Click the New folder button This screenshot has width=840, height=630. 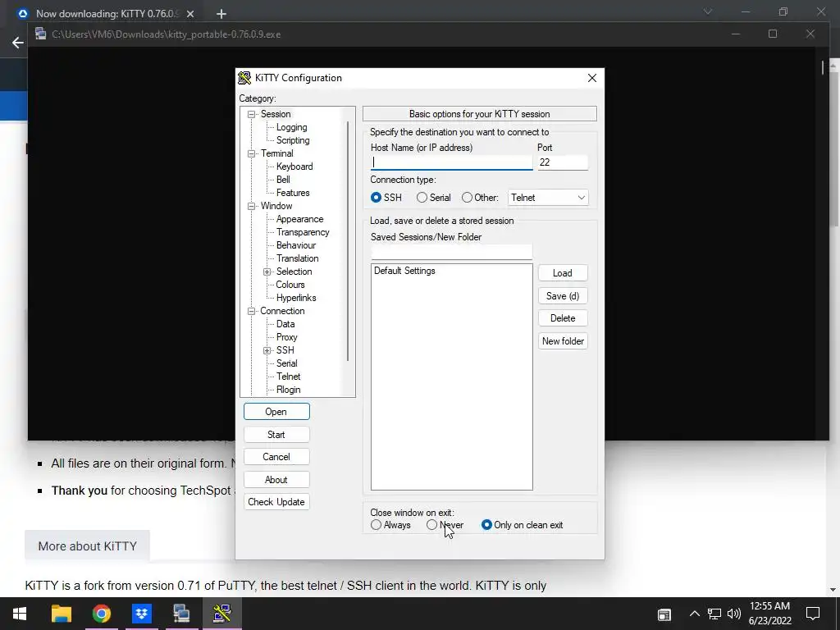coord(563,341)
